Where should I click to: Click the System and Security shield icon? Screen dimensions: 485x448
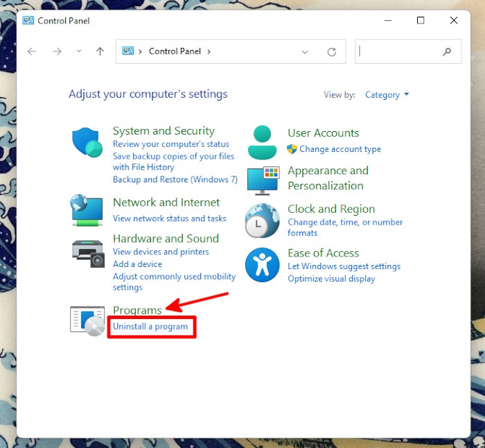(x=87, y=142)
